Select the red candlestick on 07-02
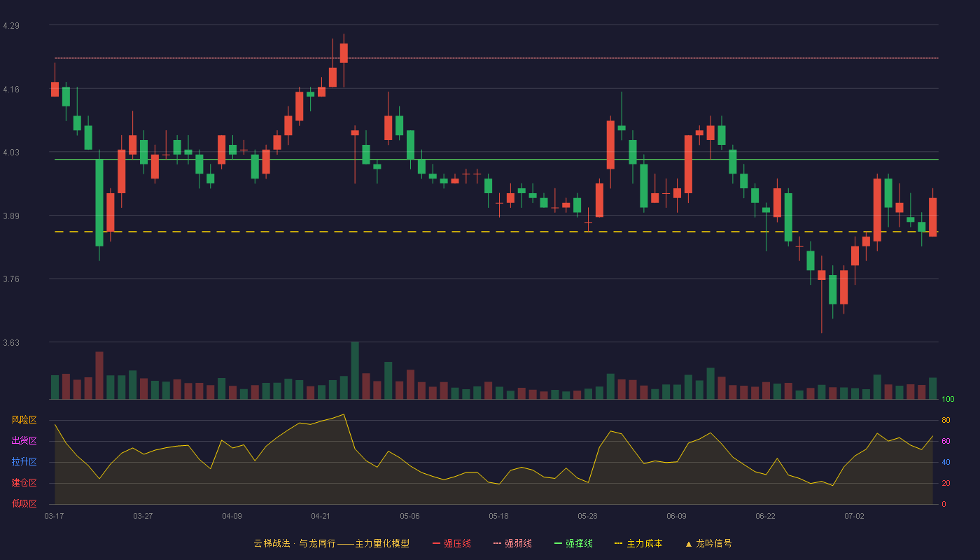Screen dimensions: 980x560 [855, 255]
